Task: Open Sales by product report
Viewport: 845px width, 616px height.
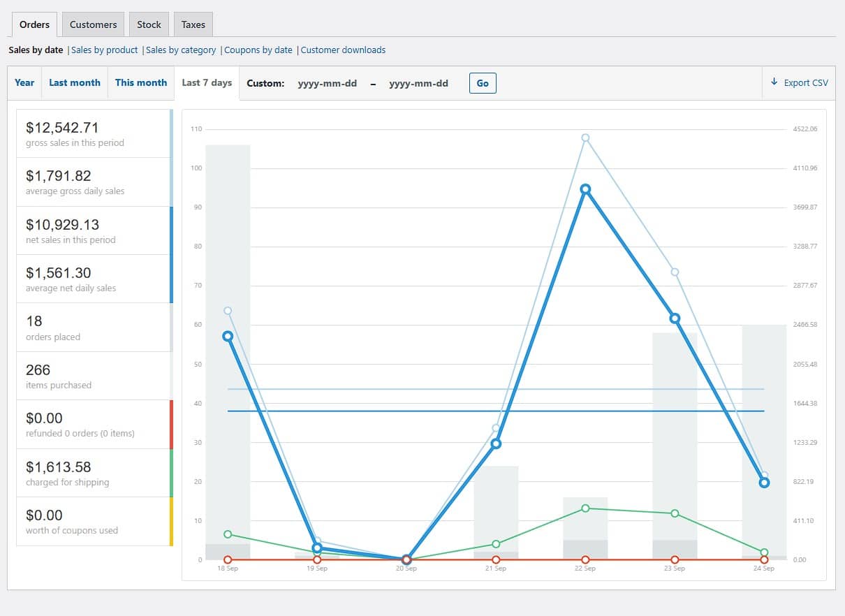Action: tap(105, 50)
